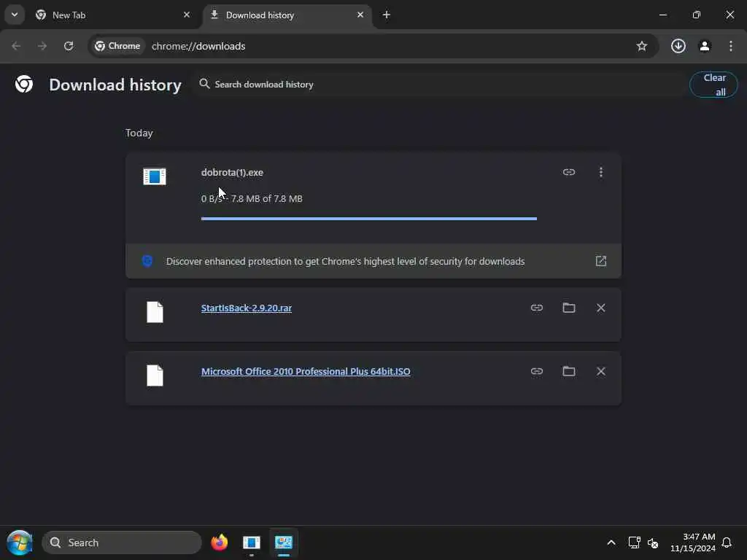Clear all download history
747x560 pixels.
(713, 85)
